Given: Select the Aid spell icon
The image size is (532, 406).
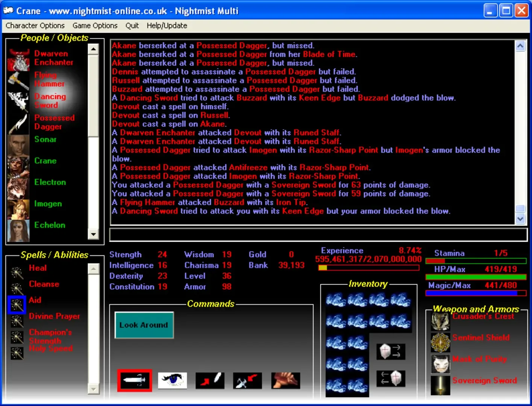Looking at the screenshot, I should click(17, 304).
